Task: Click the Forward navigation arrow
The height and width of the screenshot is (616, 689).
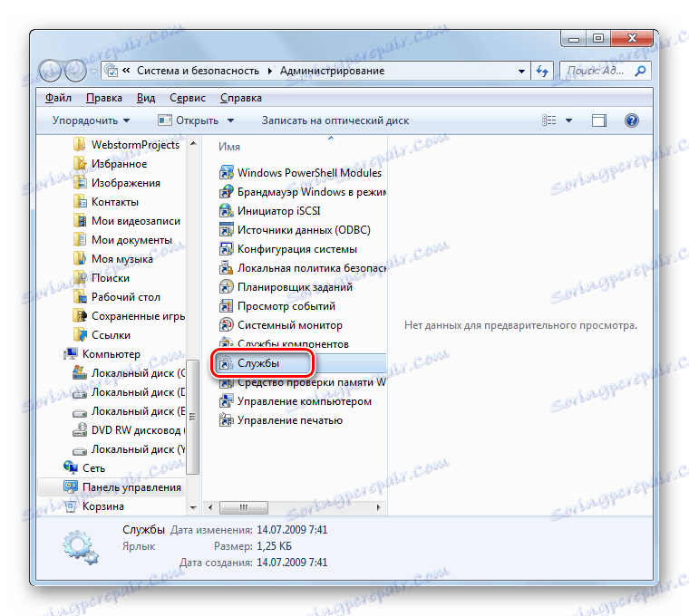Action: pyautogui.click(x=75, y=71)
